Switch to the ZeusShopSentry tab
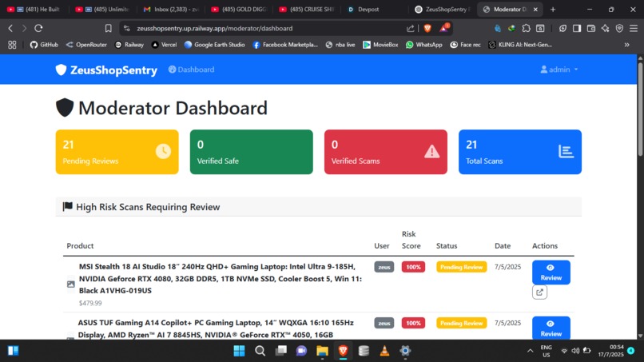This screenshot has height=362, width=644. [443, 9]
